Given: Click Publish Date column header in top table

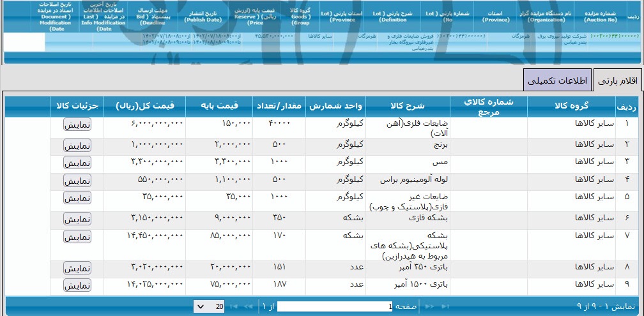Looking at the screenshot, I should pyautogui.click(x=203, y=17).
